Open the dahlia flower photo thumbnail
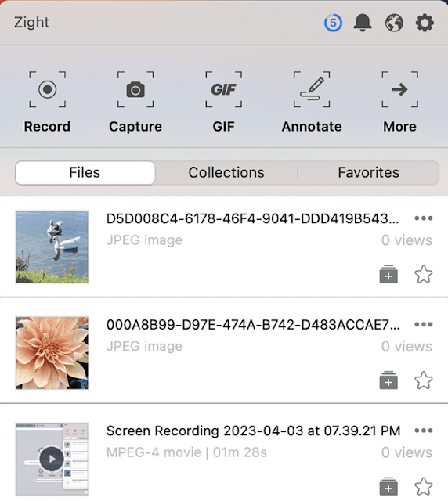 [52, 353]
